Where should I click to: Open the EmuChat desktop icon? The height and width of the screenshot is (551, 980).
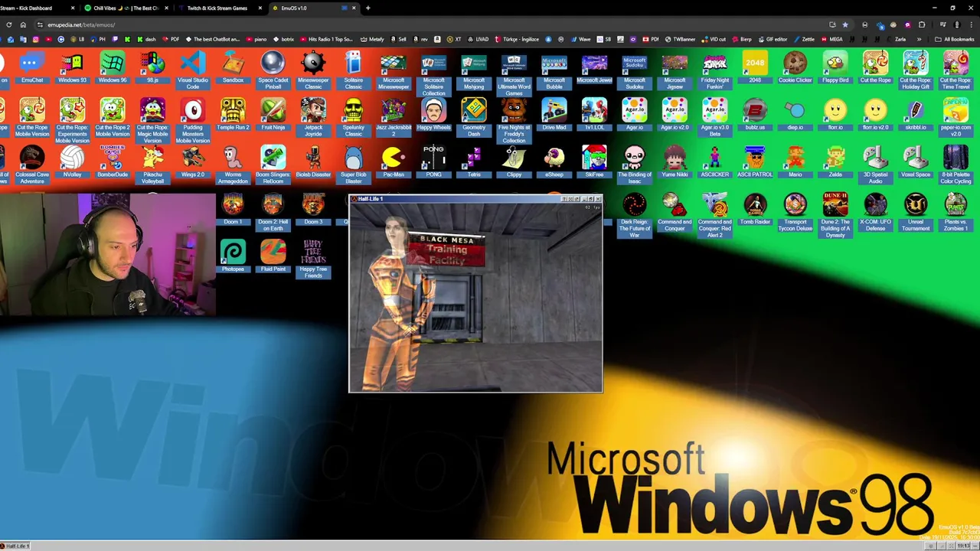pyautogui.click(x=32, y=67)
